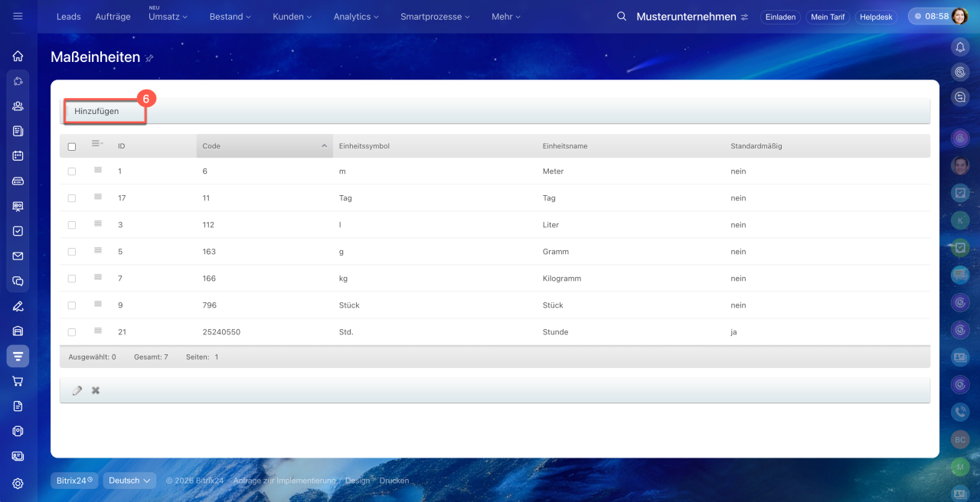Viewport: 980px width, 502px height.
Task: Open the mail icon in sidebar
Action: (x=18, y=256)
